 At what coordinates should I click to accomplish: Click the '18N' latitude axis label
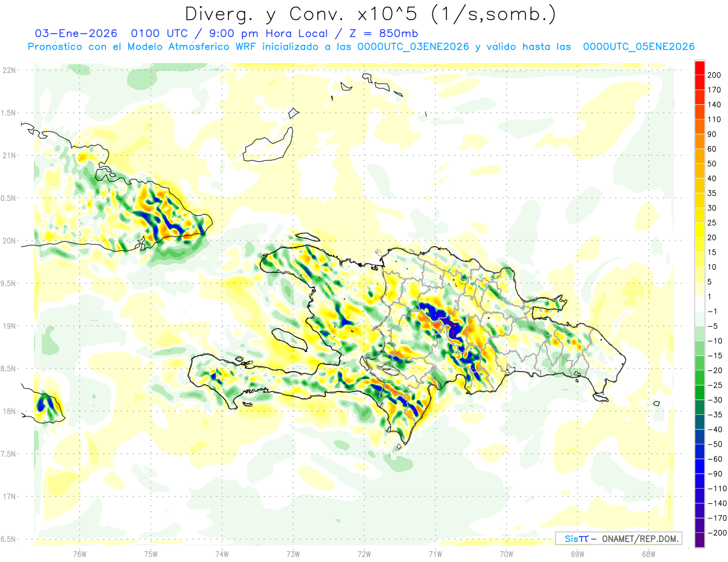(9, 411)
